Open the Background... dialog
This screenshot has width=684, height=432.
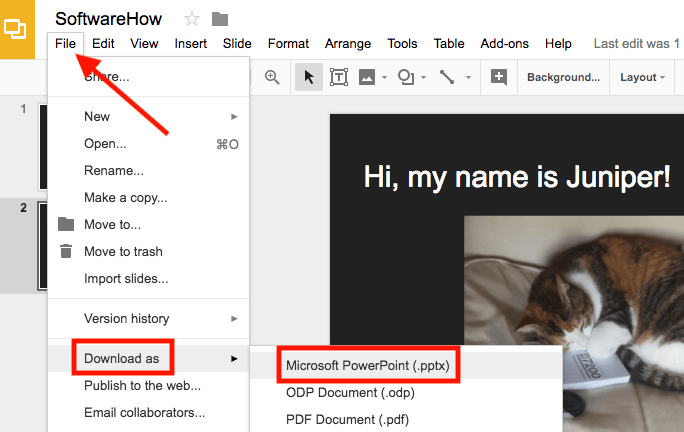click(564, 77)
